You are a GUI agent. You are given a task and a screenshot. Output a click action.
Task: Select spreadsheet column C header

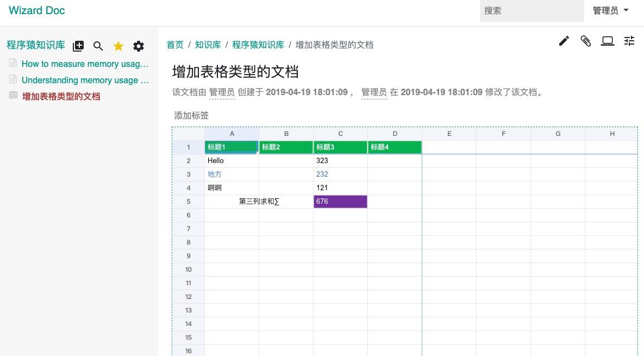[341, 134]
